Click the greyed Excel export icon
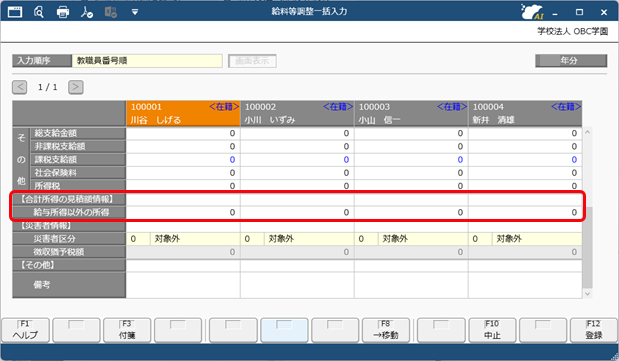 [111, 12]
